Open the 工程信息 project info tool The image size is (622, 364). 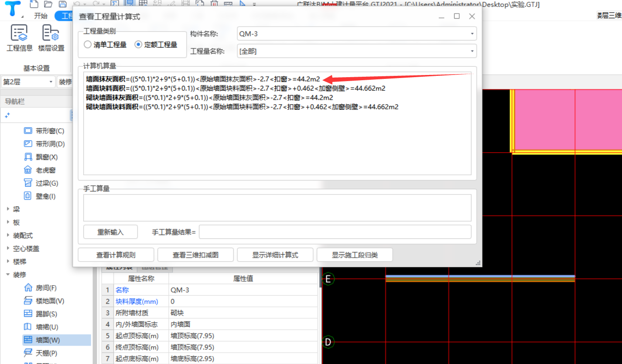tap(20, 38)
